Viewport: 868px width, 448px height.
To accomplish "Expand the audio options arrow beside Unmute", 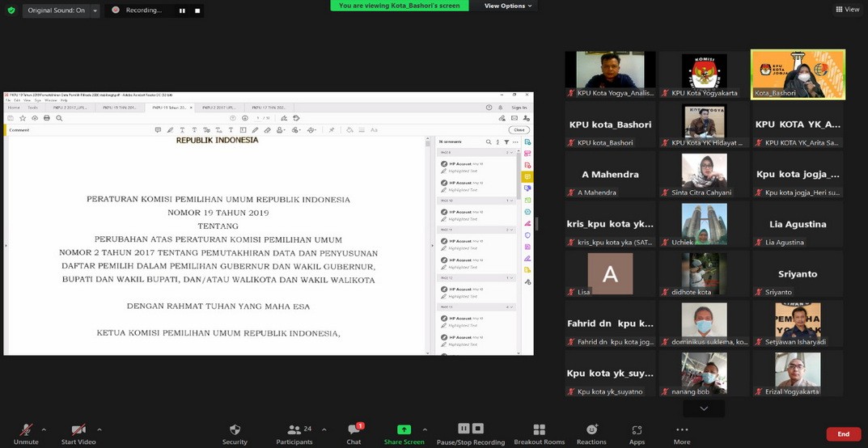I will click(44, 429).
